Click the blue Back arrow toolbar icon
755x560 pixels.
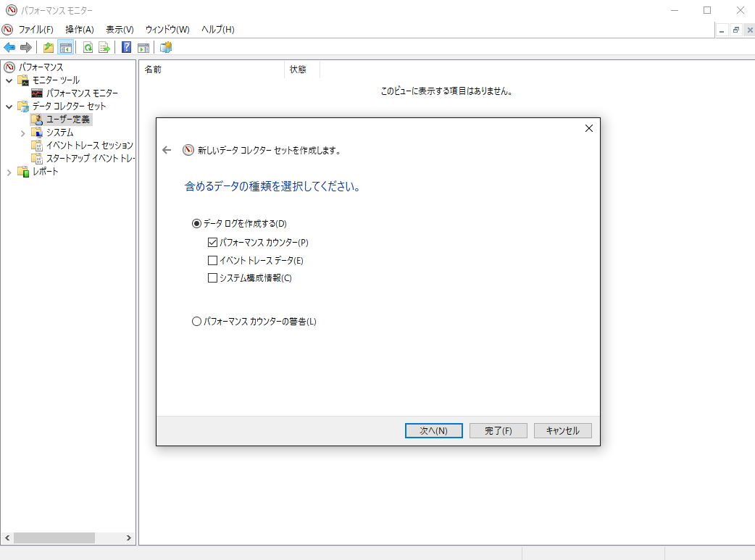click(x=9, y=47)
